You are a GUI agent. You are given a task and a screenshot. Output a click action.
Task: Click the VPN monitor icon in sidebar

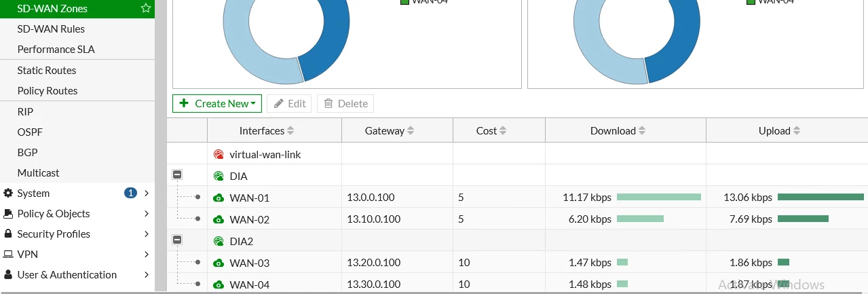pos(8,255)
